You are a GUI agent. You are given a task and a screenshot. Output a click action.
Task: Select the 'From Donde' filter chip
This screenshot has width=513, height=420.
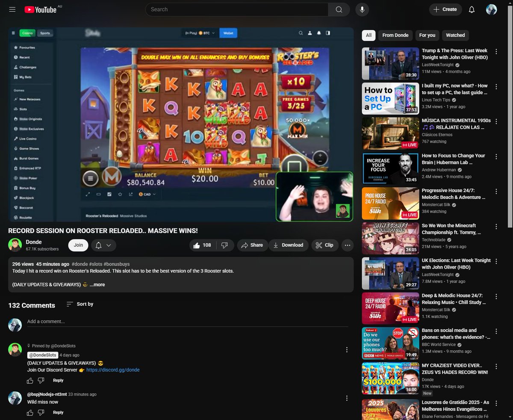[395, 35]
